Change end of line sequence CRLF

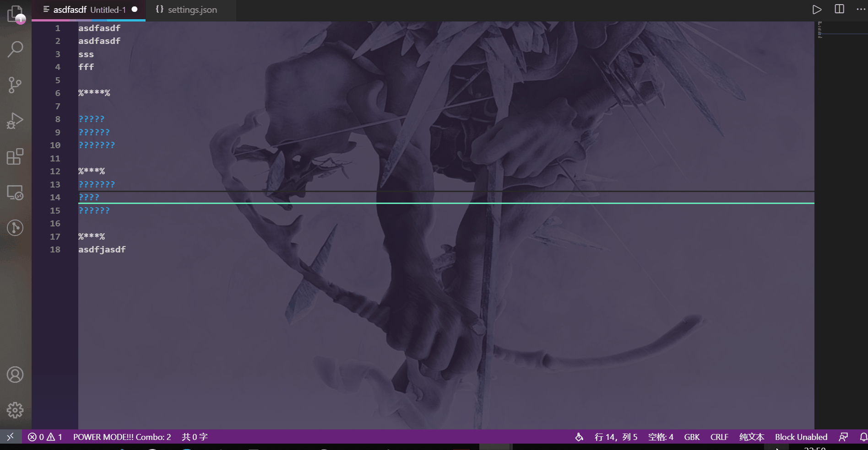coord(719,437)
